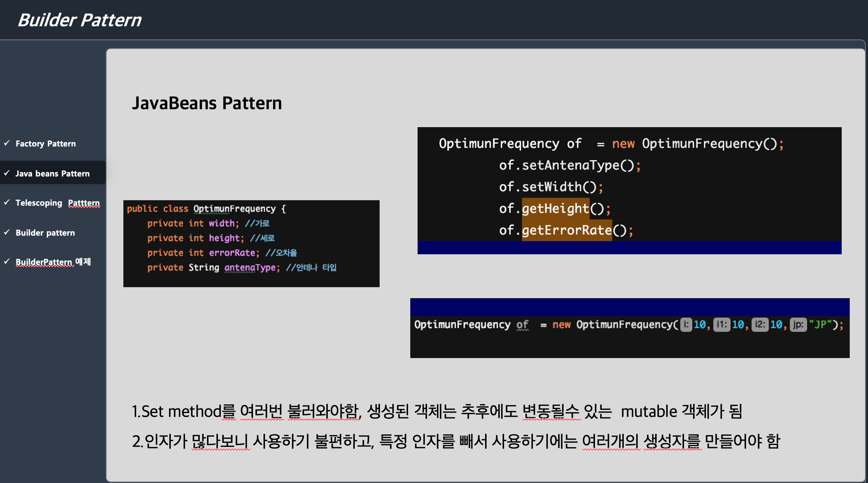Click checkmark beside BuilderPattern 예제
Screen dimensions: 868x483
point(7,262)
